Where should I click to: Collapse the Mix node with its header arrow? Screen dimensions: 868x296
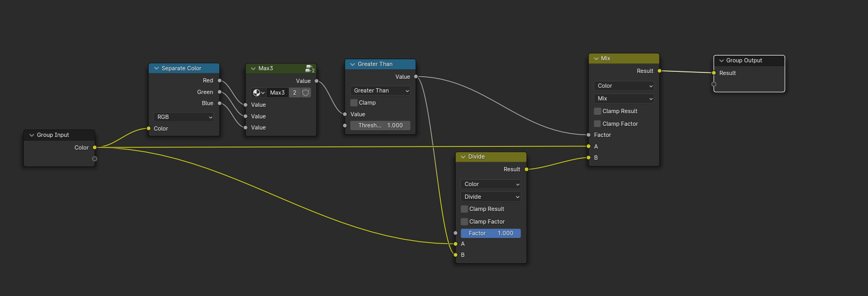coord(596,59)
